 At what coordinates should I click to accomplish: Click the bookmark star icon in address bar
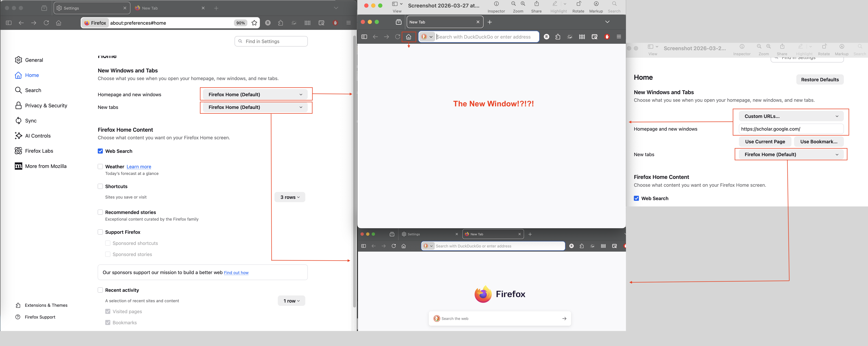point(254,23)
